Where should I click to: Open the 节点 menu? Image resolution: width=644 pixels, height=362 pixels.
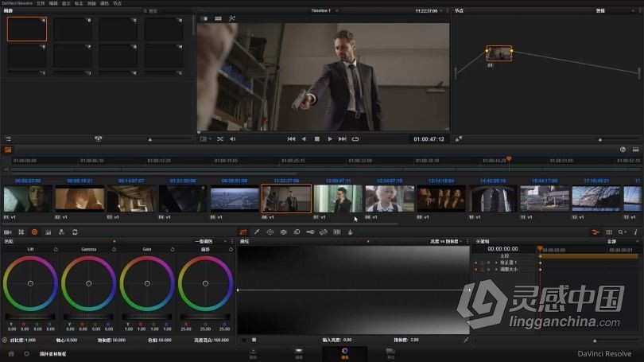click(x=118, y=3)
